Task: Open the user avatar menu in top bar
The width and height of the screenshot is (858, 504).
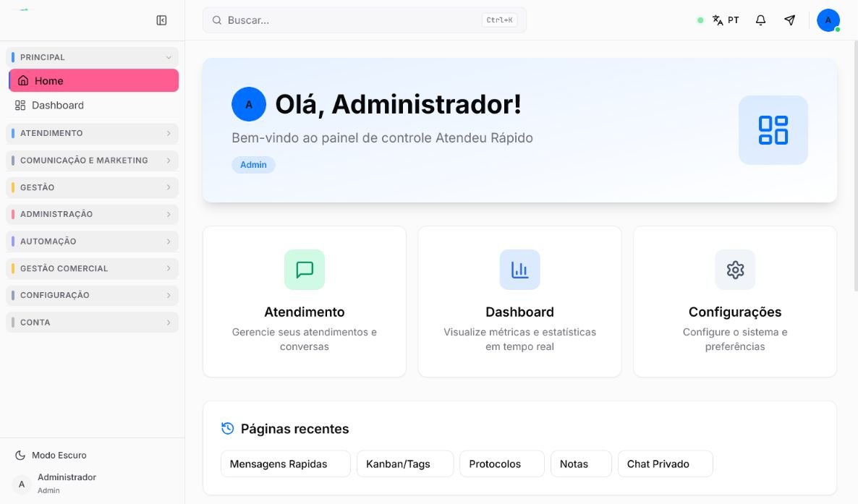Action: [828, 20]
